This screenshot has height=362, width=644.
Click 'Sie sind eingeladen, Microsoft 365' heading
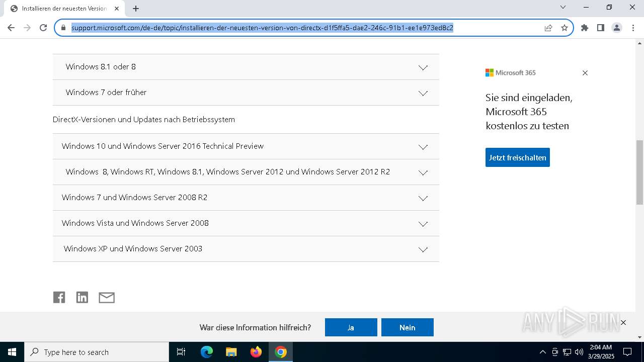(x=529, y=112)
